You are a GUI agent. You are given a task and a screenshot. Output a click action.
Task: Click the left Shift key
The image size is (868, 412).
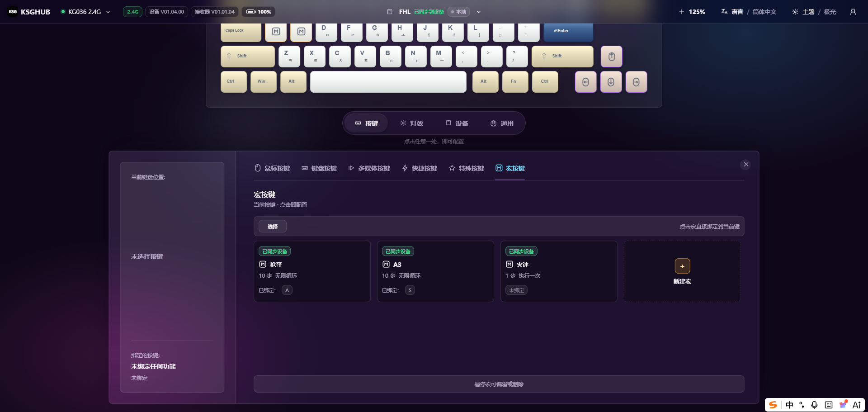click(x=248, y=57)
